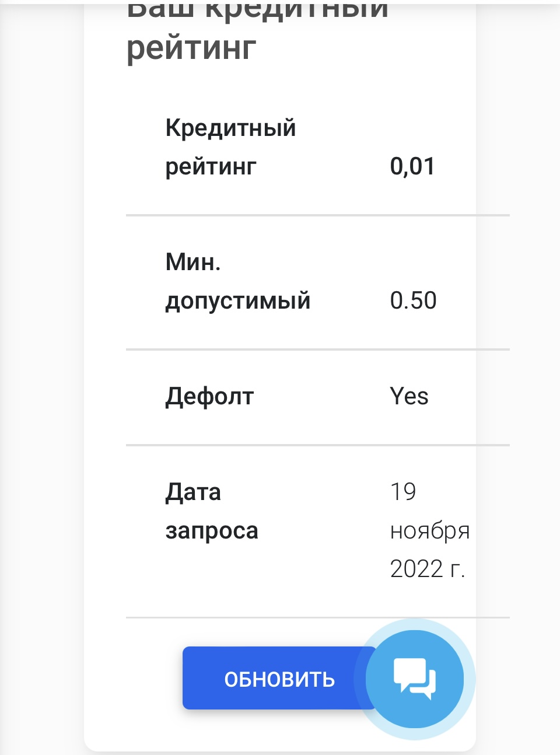Click the ОБНОВИТЬ button
This screenshot has width=560, height=755.
(279, 678)
